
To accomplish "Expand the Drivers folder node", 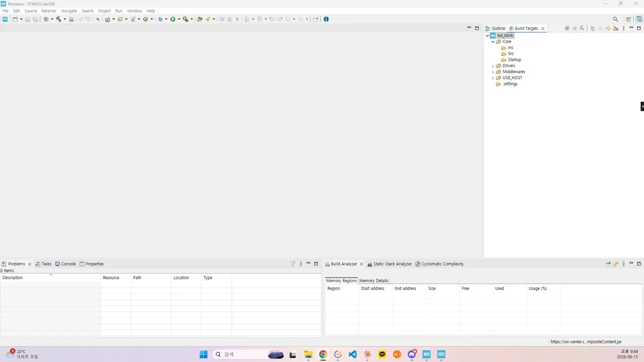I will click(x=493, y=66).
